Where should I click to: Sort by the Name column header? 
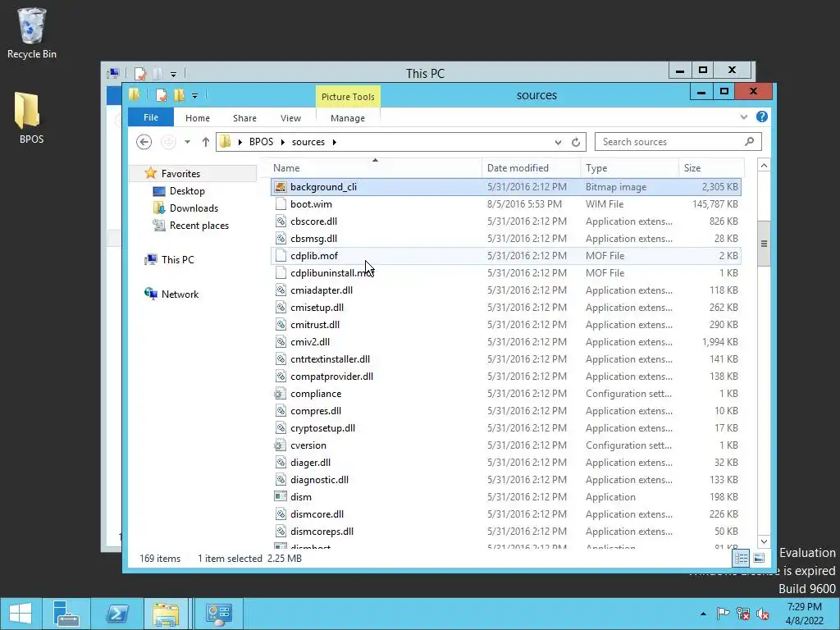pyautogui.click(x=376, y=167)
